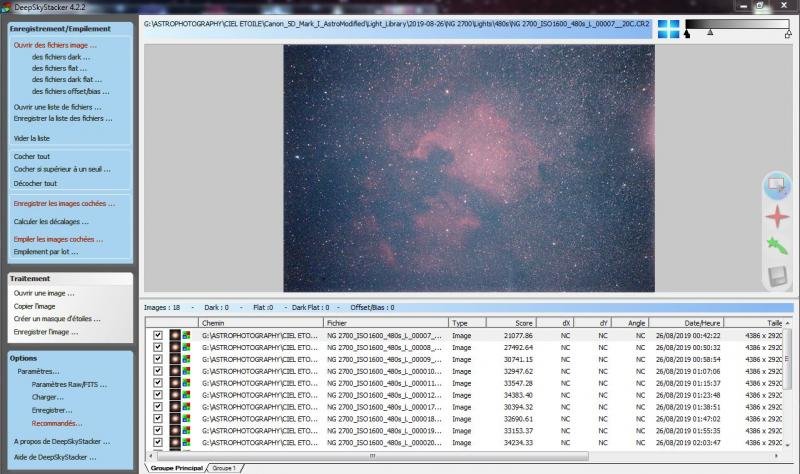Sort the list by the Score column
This screenshot has height=474, width=800.
coord(511,323)
